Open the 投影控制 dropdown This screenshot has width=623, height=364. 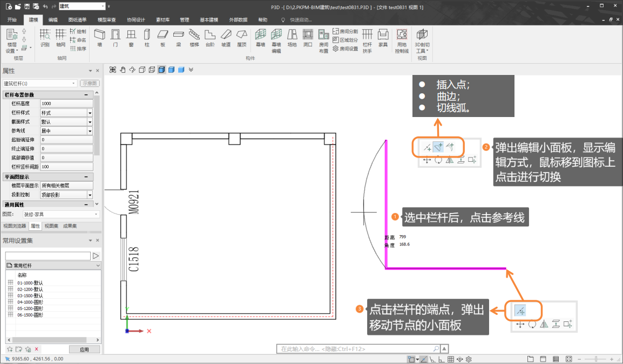pyautogui.click(x=90, y=195)
